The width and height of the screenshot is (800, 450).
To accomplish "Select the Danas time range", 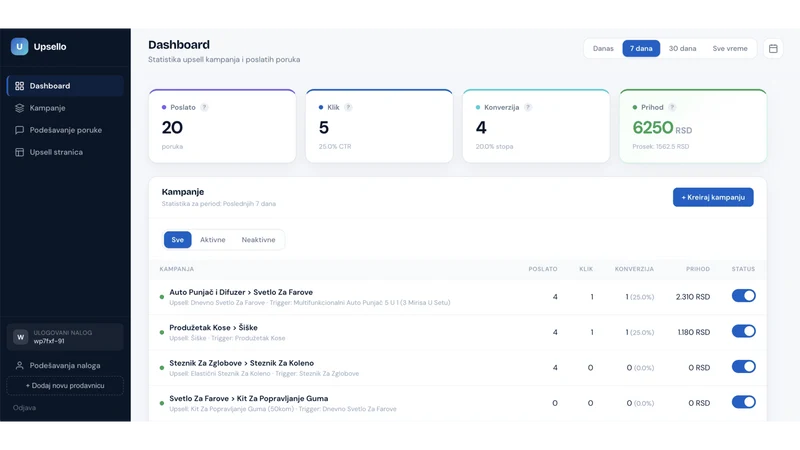I will [x=603, y=48].
